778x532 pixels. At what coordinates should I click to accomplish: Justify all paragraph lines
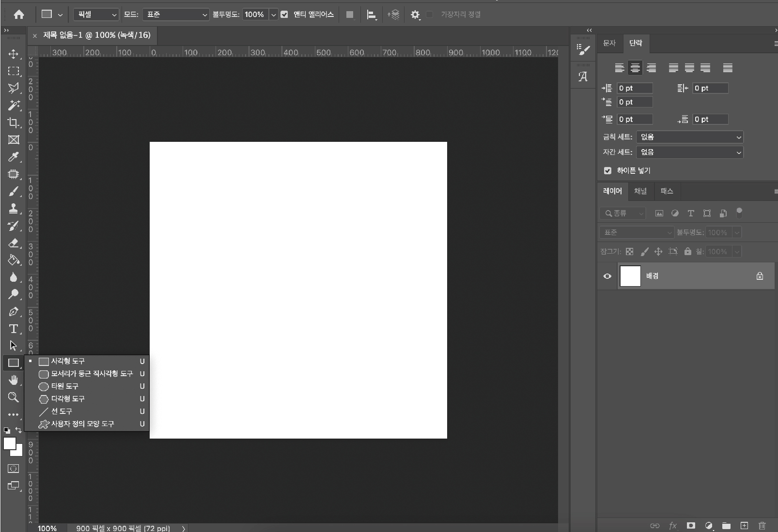click(x=728, y=68)
